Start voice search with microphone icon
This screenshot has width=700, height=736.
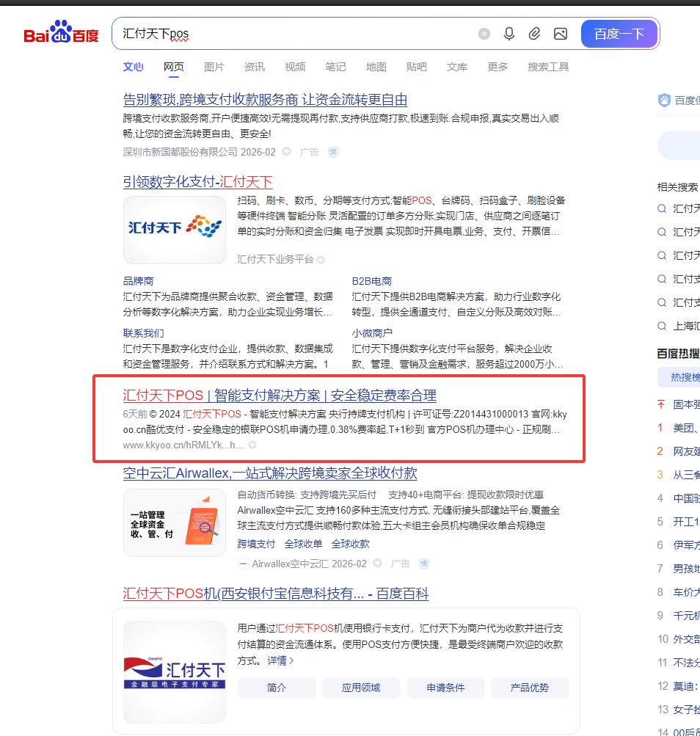[x=509, y=34]
